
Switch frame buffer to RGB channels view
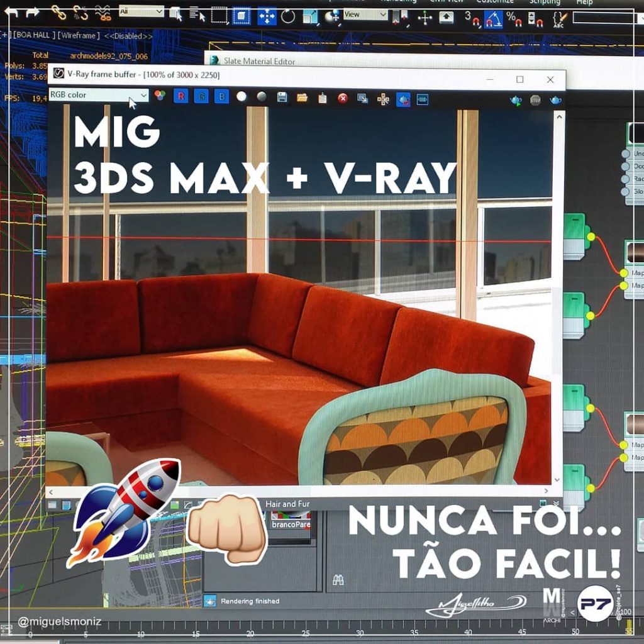(x=160, y=96)
